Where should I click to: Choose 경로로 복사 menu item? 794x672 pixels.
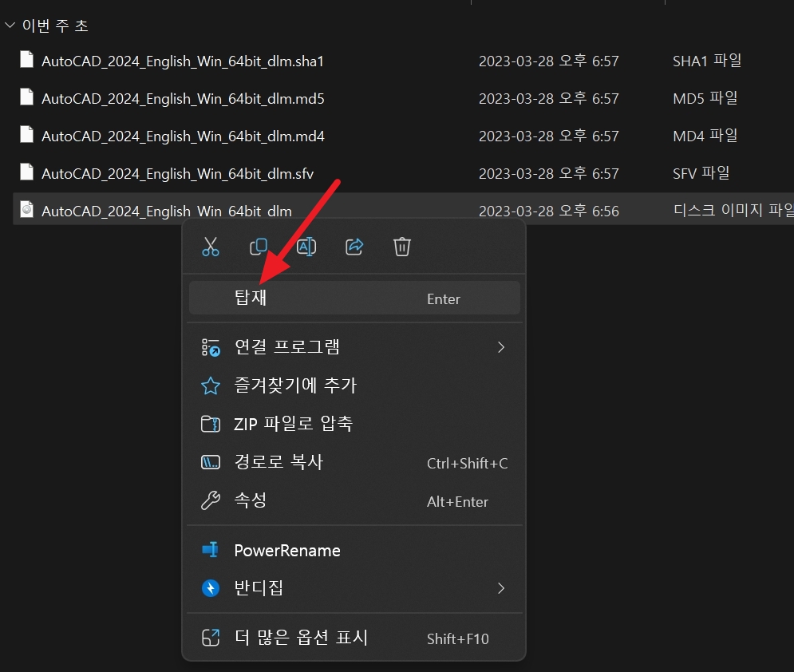click(x=354, y=462)
